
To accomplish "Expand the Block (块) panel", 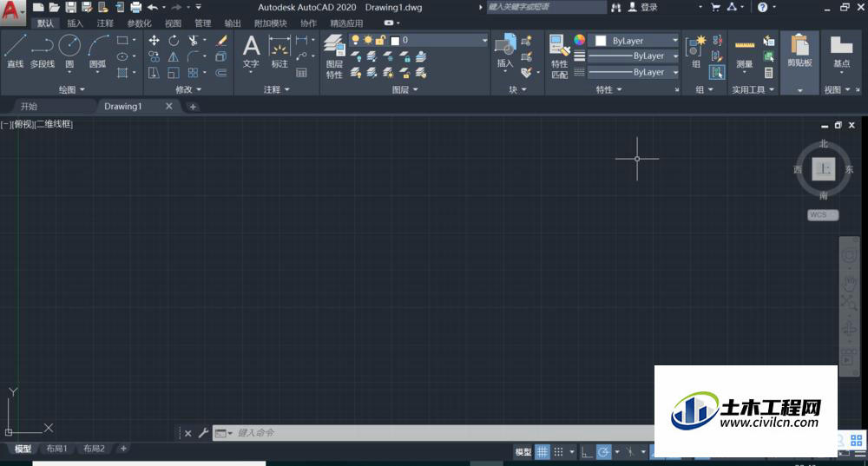I will [x=517, y=89].
